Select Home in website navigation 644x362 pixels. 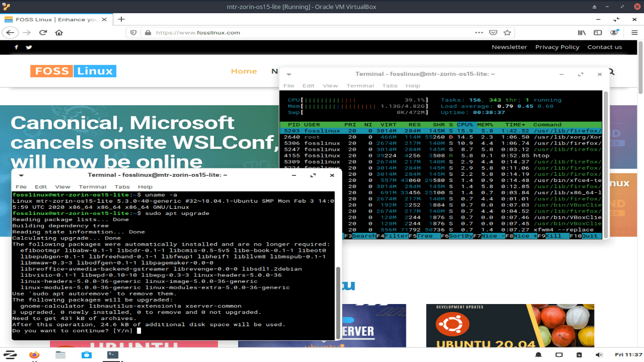coord(244,71)
